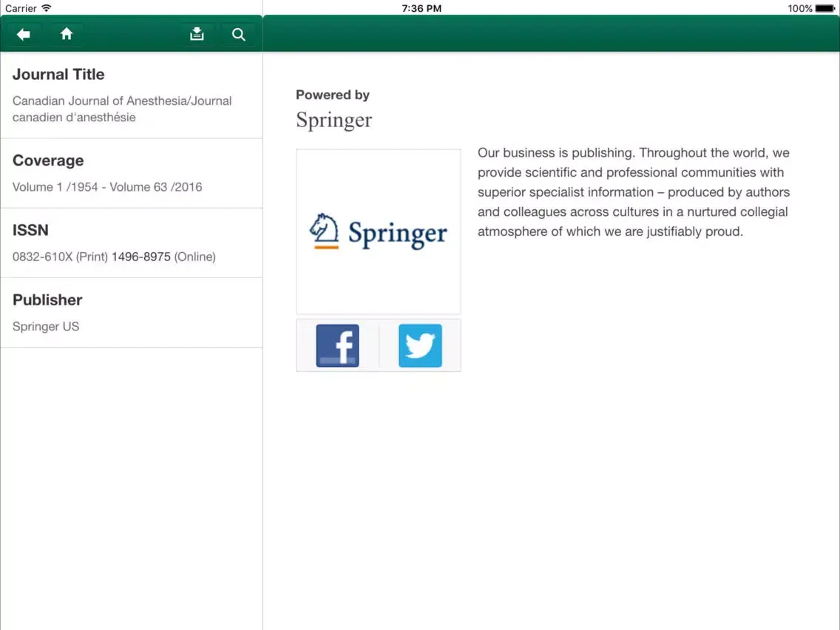
Task: Open Springer's Twitter page icon
Action: 420,345
